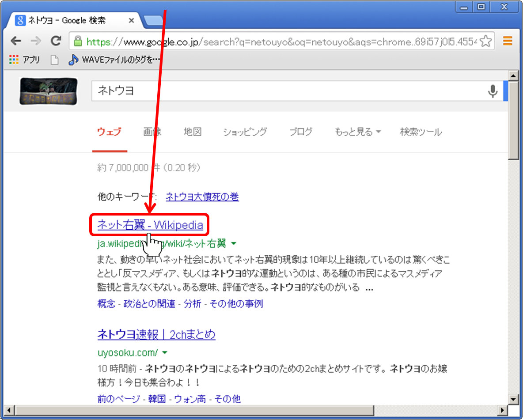This screenshot has height=420, width=523.
Task: Click the Google doodle logo
Action: [x=49, y=91]
